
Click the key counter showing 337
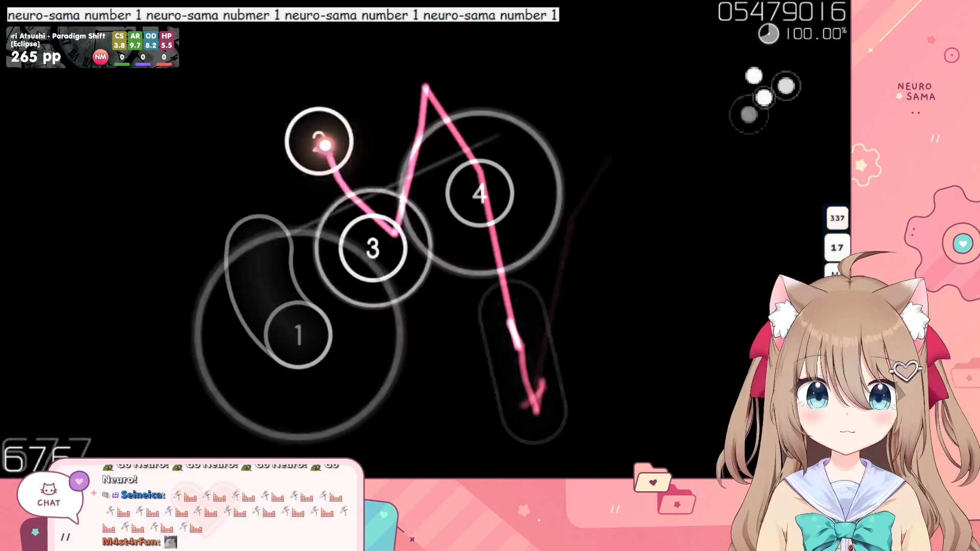tap(837, 218)
